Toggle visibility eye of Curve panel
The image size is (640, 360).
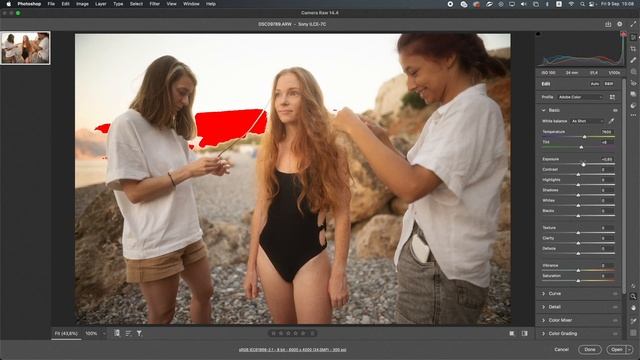(615, 293)
